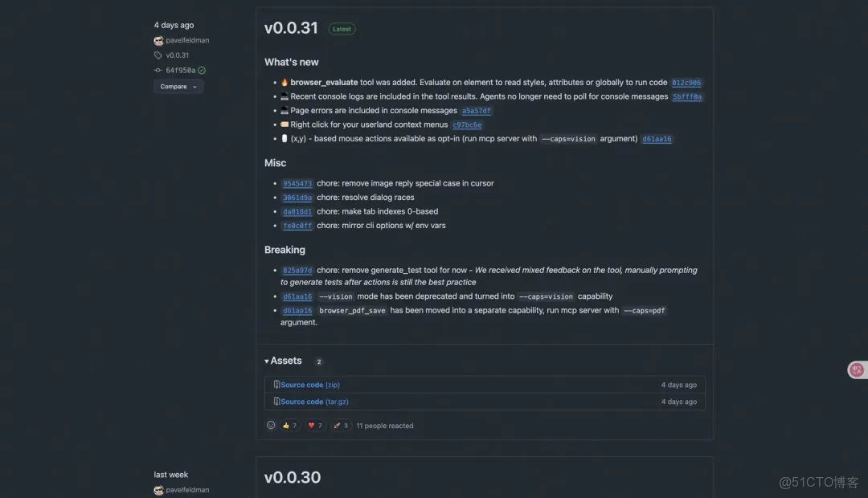Click pavelfeldman's avatar under the last week release

click(x=158, y=489)
